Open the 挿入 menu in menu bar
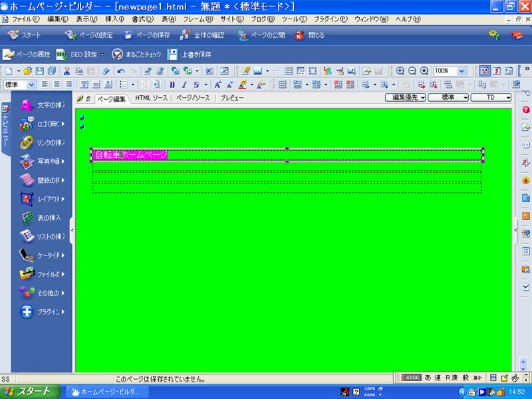 coord(114,20)
